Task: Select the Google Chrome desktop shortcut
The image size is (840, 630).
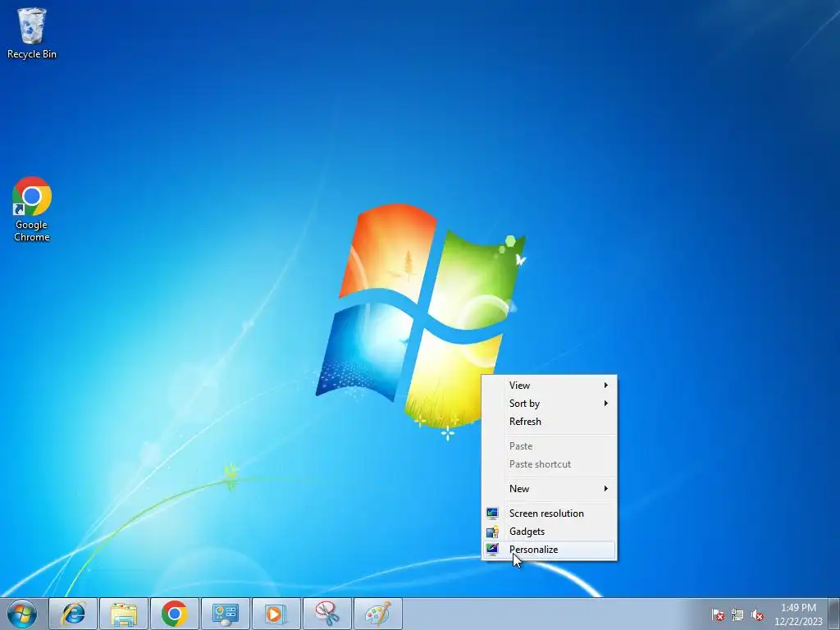Action: click(32, 209)
